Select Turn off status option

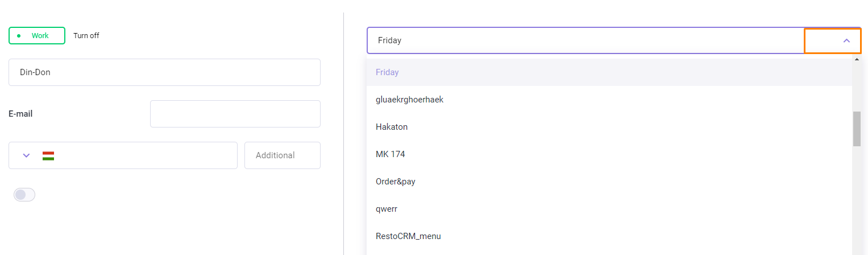click(x=86, y=35)
